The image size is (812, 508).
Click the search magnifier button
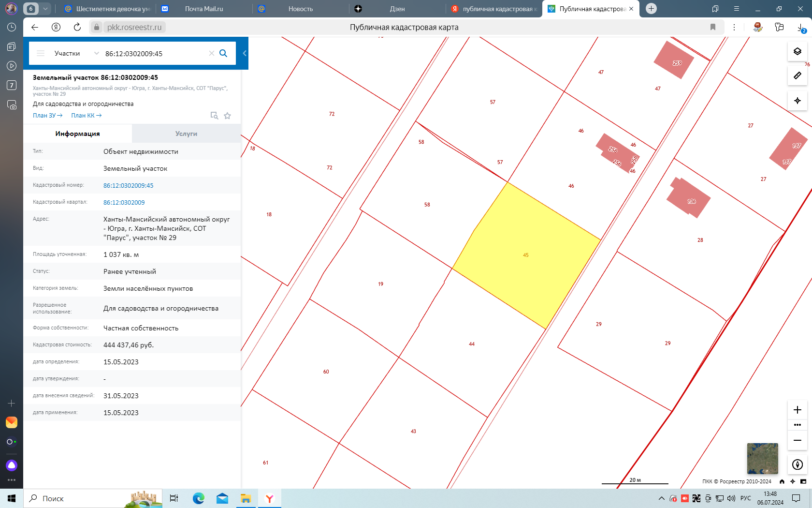pos(223,53)
